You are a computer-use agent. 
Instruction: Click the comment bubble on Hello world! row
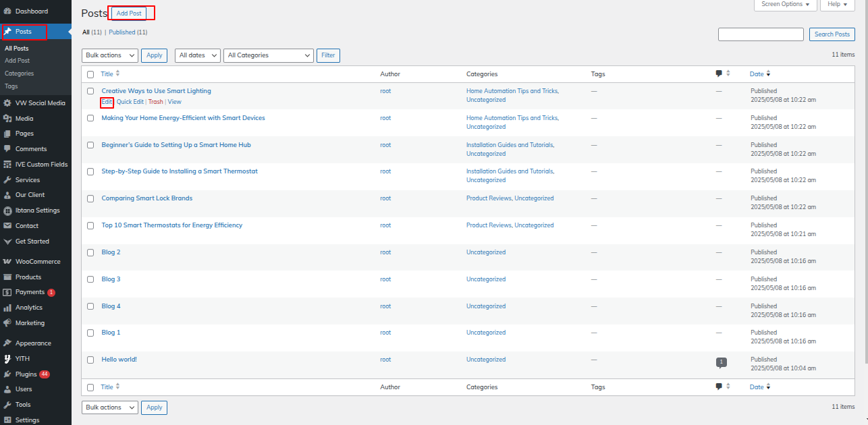pyautogui.click(x=721, y=363)
